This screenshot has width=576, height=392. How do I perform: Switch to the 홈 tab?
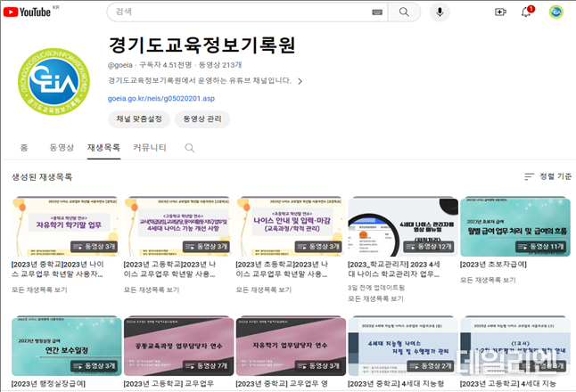24,148
